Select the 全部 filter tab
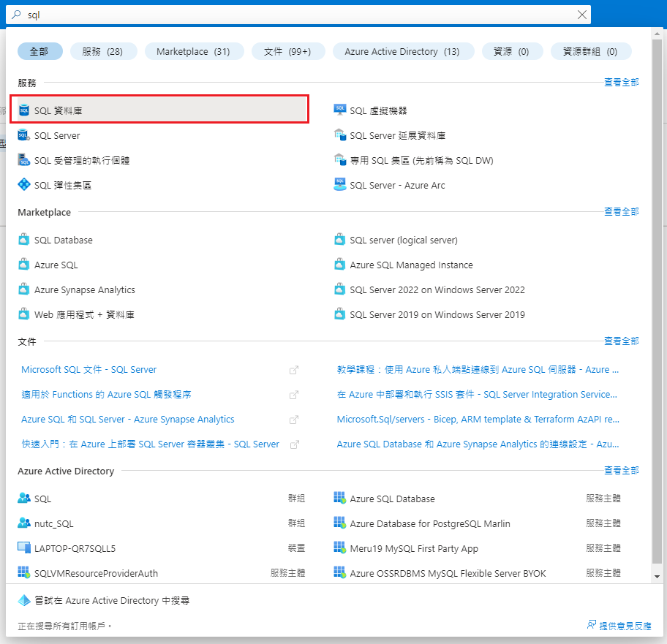Viewport: 667px width, 644px height. (40, 51)
